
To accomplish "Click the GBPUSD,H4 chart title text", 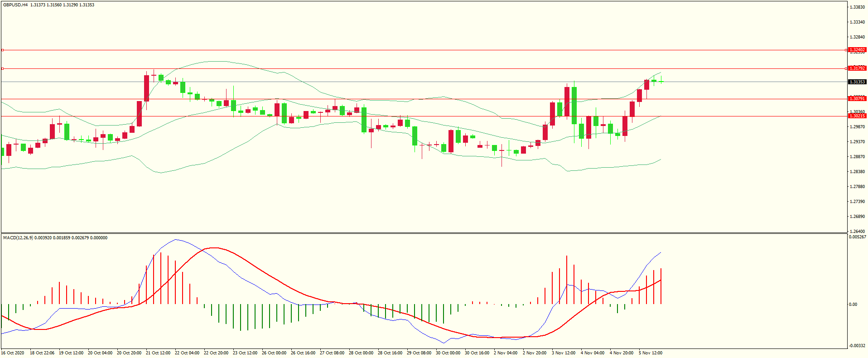I will click(15, 5).
